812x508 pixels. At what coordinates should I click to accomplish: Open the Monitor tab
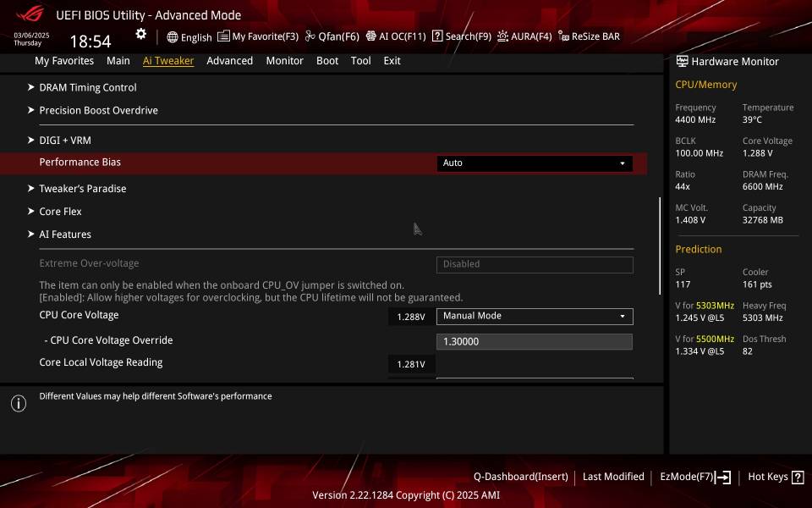coord(285,61)
